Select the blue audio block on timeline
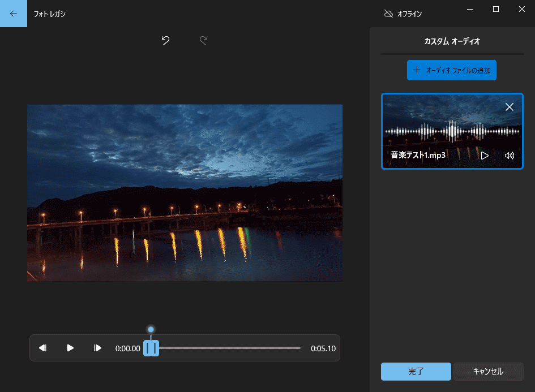 tap(151, 348)
